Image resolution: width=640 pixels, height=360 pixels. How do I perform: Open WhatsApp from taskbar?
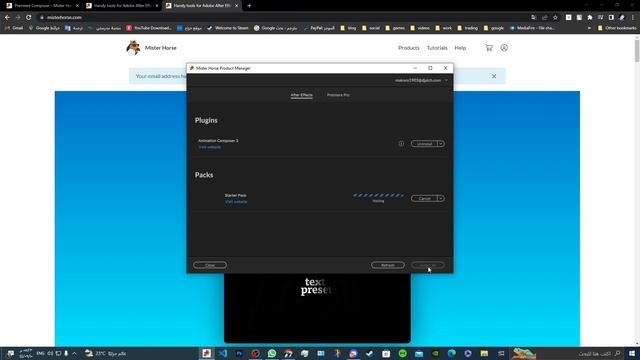point(272,353)
